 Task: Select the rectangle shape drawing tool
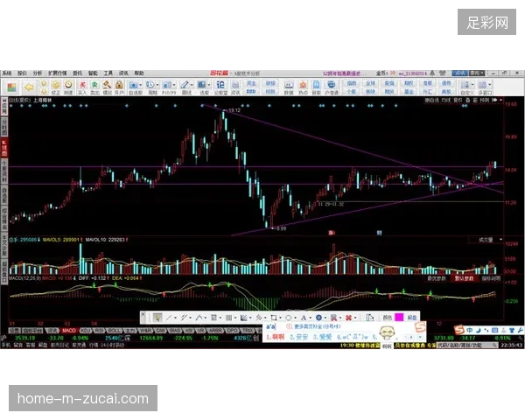[274, 318]
